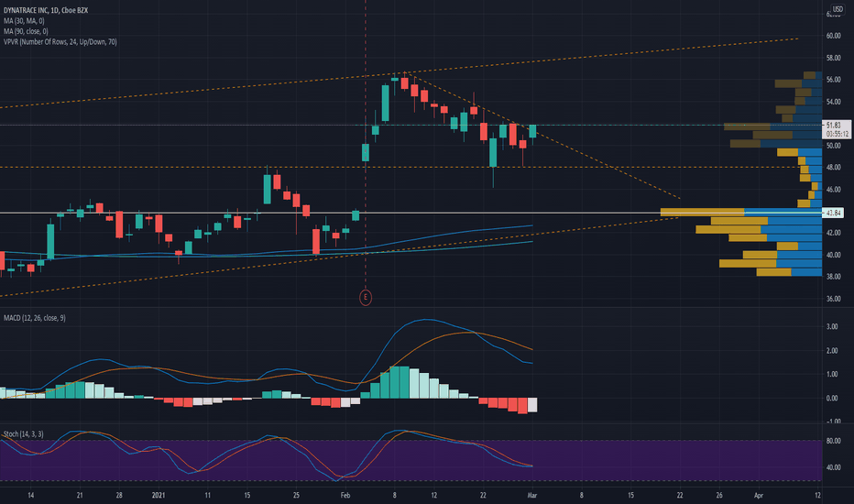Click the 60.00 price axis label

pyautogui.click(x=833, y=36)
